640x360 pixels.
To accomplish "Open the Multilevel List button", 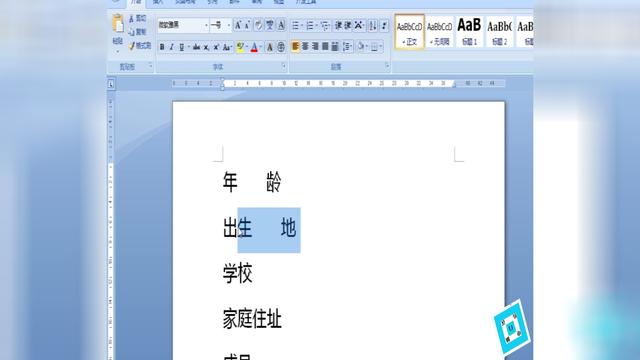I will click(x=324, y=26).
